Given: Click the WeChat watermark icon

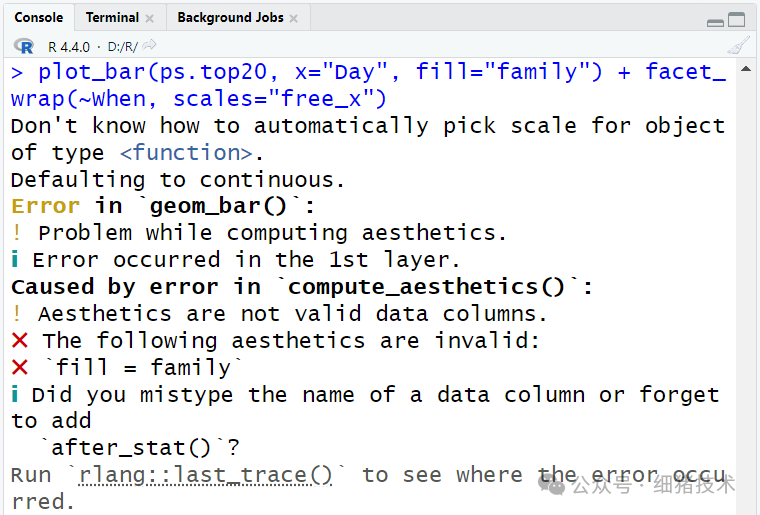Looking at the screenshot, I should (555, 484).
